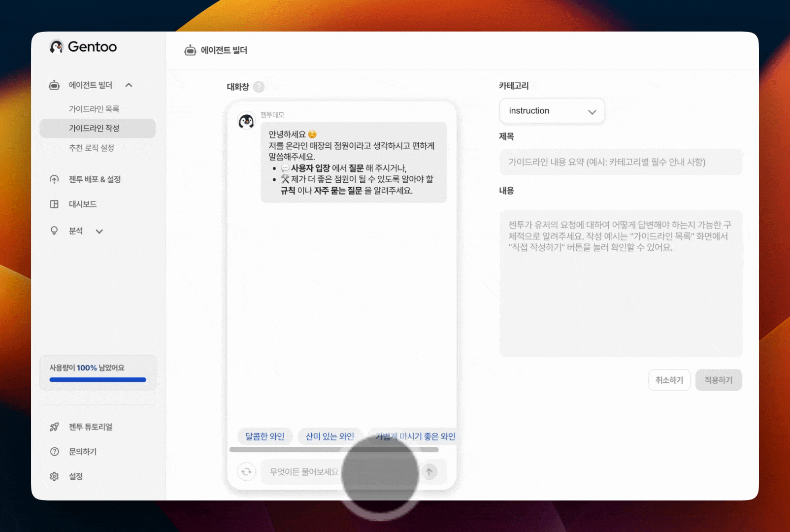The width and height of the screenshot is (790, 532).
Task: Open the instruction category dropdown
Action: point(552,111)
